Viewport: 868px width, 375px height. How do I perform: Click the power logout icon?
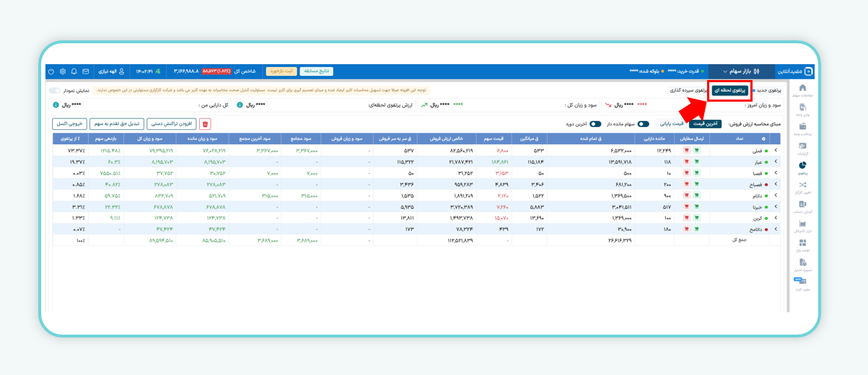[x=51, y=71]
